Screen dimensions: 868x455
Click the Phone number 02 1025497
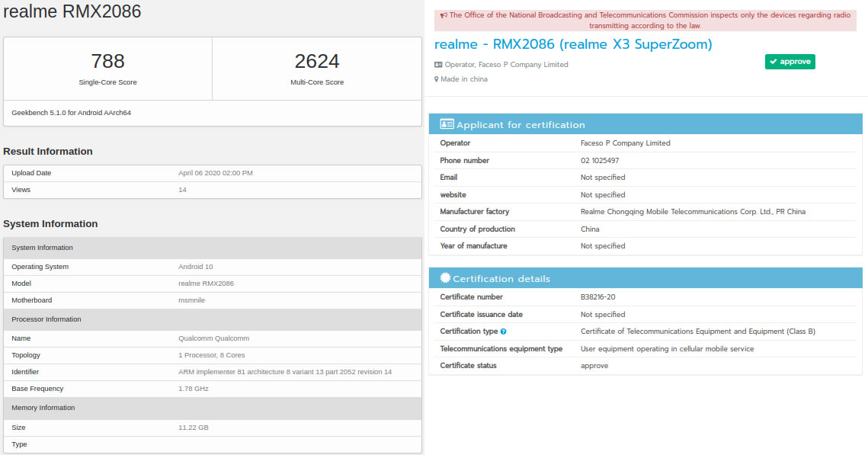click(x=600, y=161)
